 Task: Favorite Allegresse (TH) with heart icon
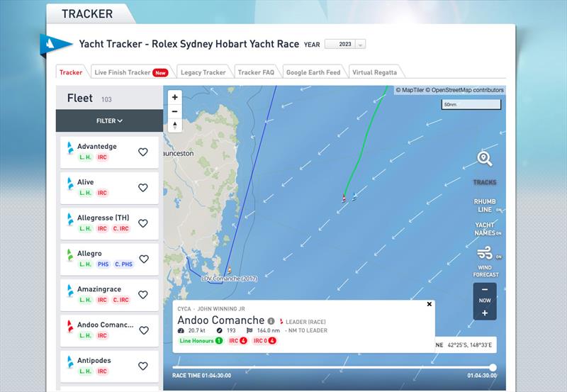pyautogui.click(x=143, y=223)
